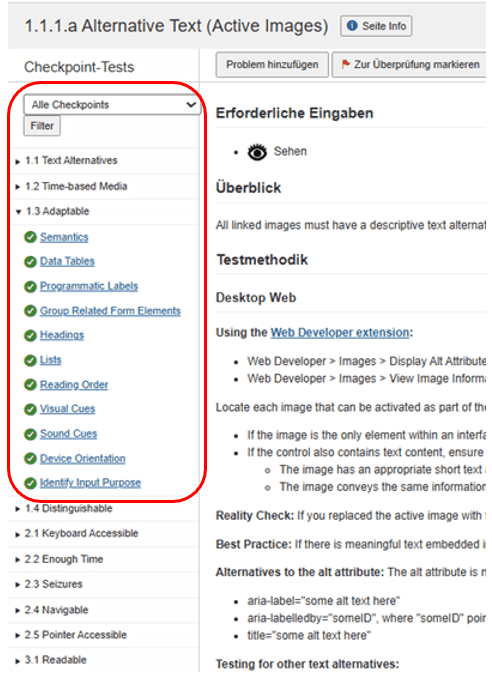Open the Group Related Form Elements link

pyautogui.click(x=110, y=311)
